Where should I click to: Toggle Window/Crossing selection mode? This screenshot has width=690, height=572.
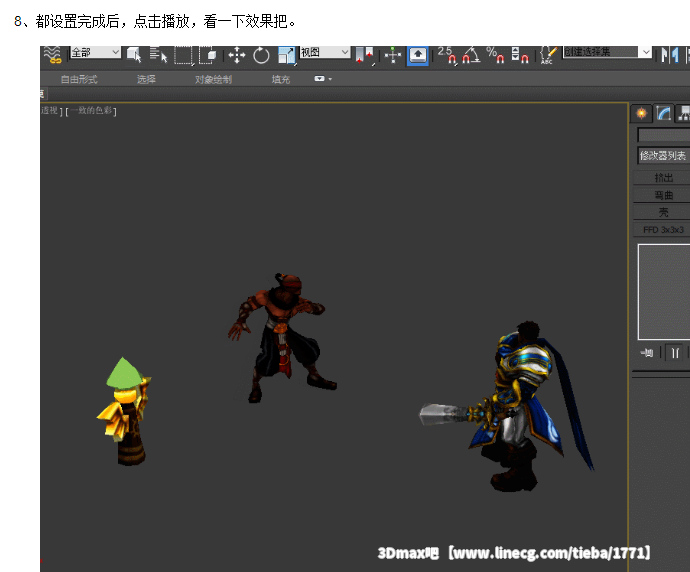pyautogui.click(x=207, y=55)
